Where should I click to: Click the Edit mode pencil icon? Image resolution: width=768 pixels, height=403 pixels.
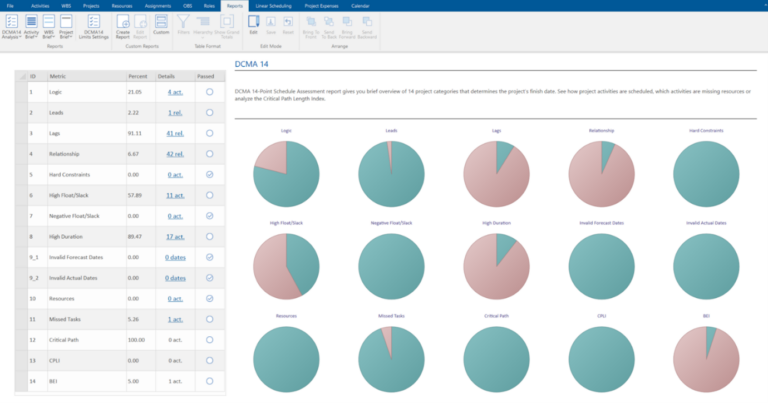tap(253, 24)
